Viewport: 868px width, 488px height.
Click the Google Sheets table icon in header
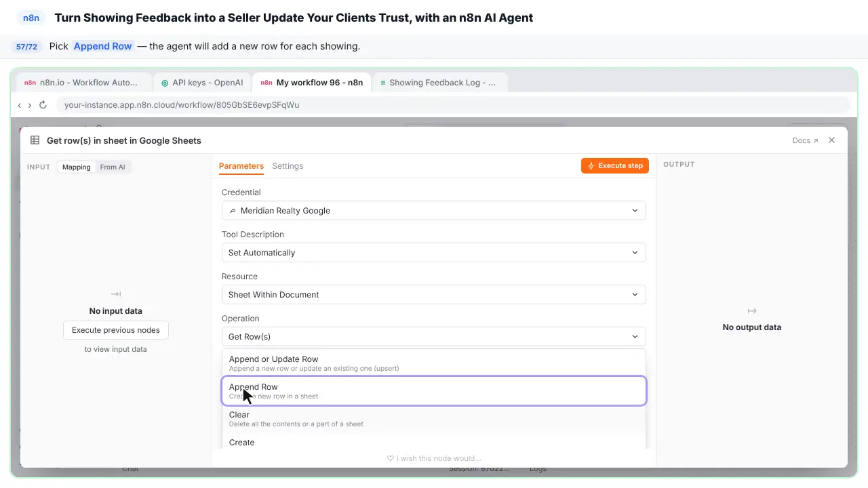point(35,140)
